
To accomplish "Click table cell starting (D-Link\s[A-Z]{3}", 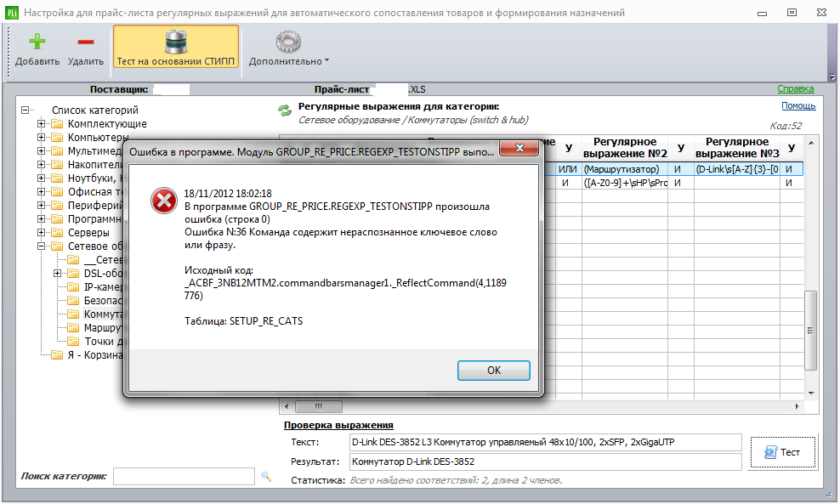I will tap(736, 169).
